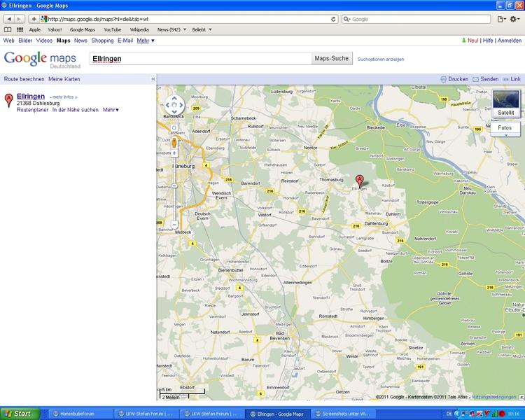Image resolution: width=525 pixels, height=420 pixels.
Task: Open the YouTube bookmark
Action: pyautogui.click(x=113, y=29)
